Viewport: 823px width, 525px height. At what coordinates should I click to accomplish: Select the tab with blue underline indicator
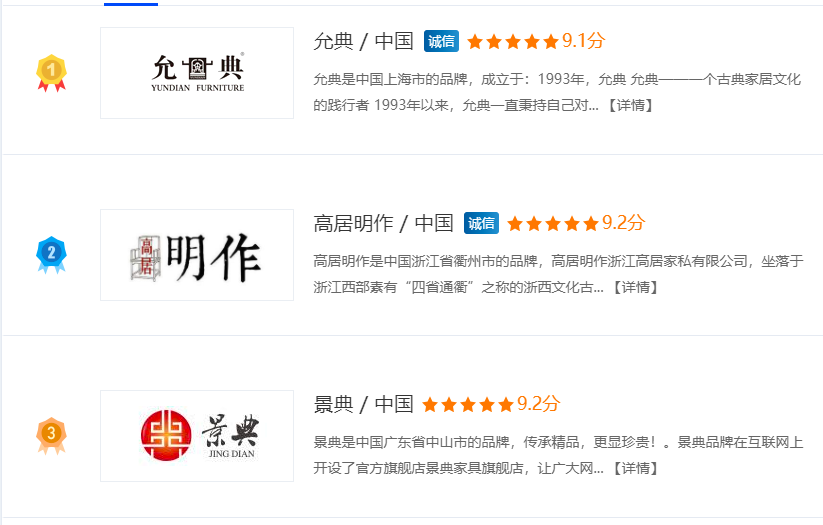point(131,3)
